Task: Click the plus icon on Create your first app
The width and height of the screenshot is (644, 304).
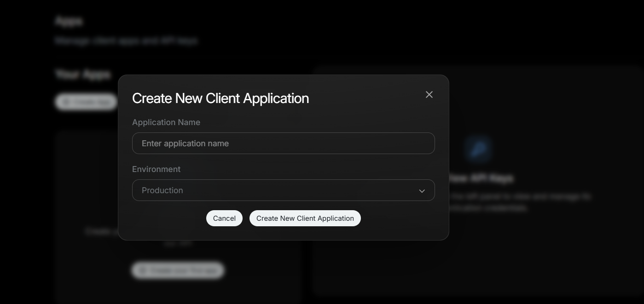Action: (x=142, y=270)
